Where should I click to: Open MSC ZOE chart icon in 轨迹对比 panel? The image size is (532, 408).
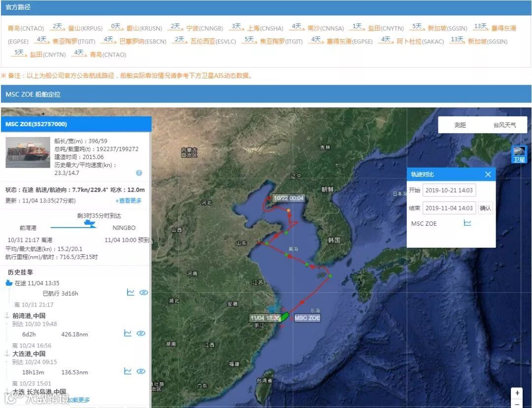(467, 223)
